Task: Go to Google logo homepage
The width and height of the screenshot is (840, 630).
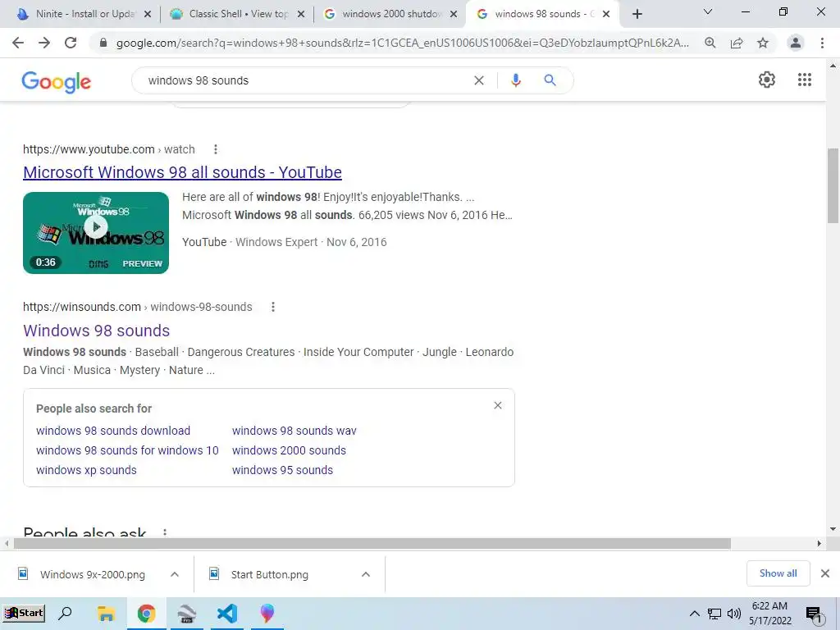Action: [57, 82]
